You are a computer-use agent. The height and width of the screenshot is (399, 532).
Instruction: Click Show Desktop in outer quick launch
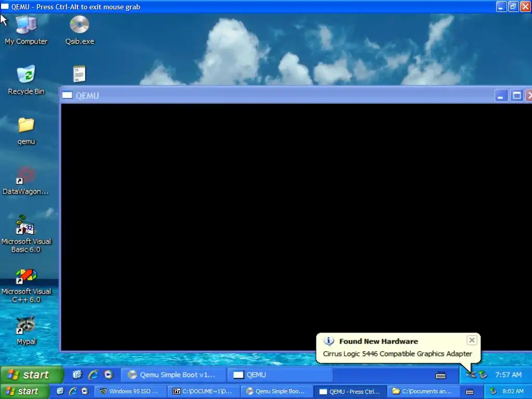coord(60,391)
